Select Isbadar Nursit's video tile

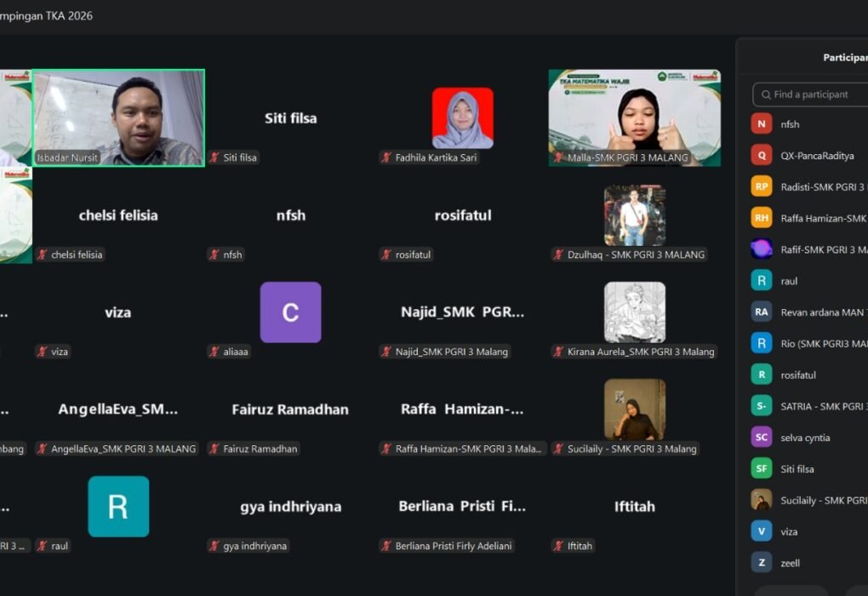[118, 117]
